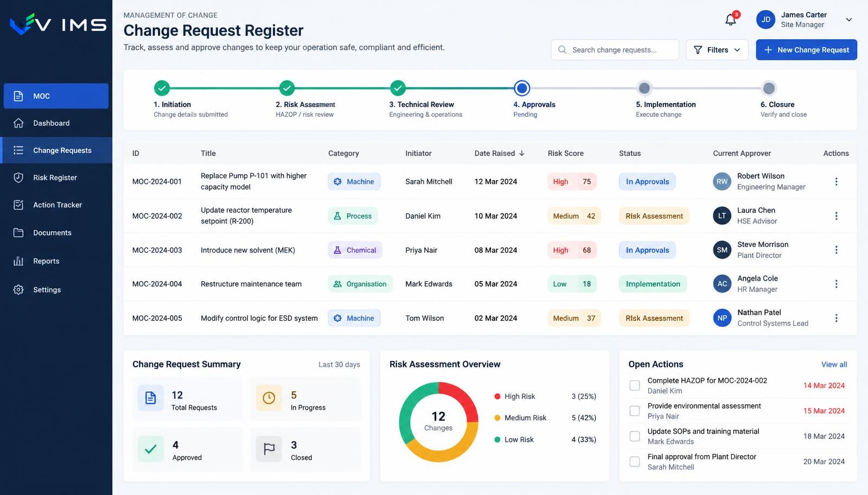This screenshot has height=495, width=868.
Task: Mark Final approval from Plant Director done
Action: click(634, 462)
